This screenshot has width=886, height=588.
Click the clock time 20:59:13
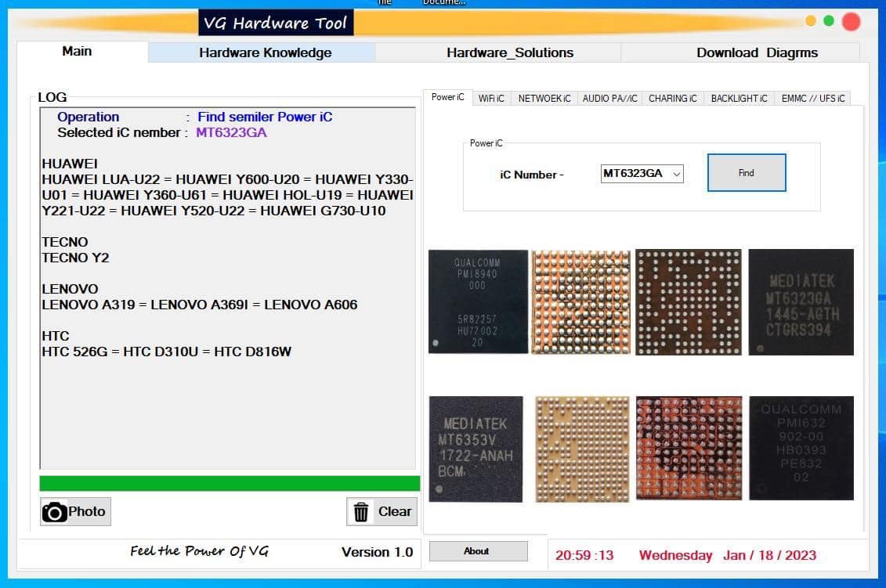point(584,555)
